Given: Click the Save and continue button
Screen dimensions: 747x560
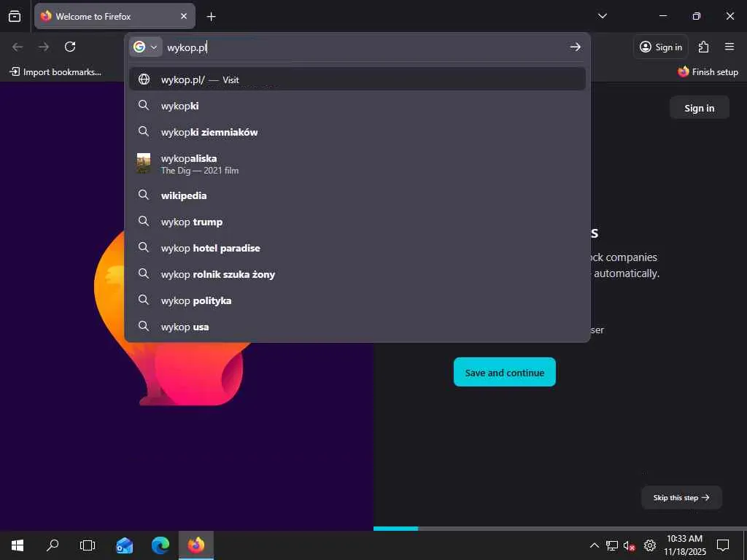Looking at the screenshot, I should (x=505, y=373).
